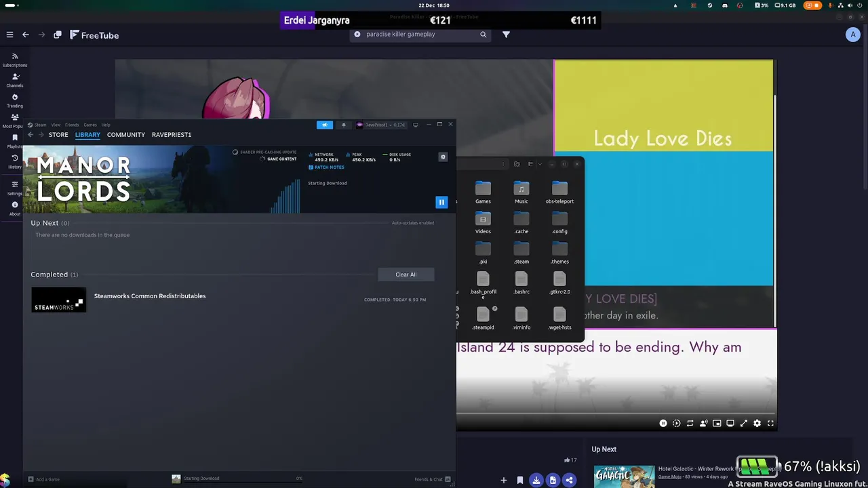Image resolution: width=868 pixels, height=488 pixels.
Task: Switch to Steam STORE tab
Action: 58,135
